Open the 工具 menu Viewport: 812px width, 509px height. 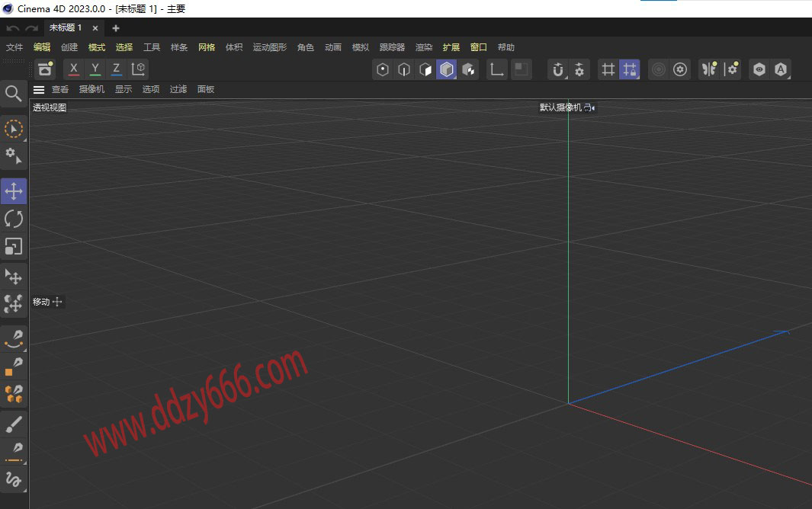click(152, 47)
